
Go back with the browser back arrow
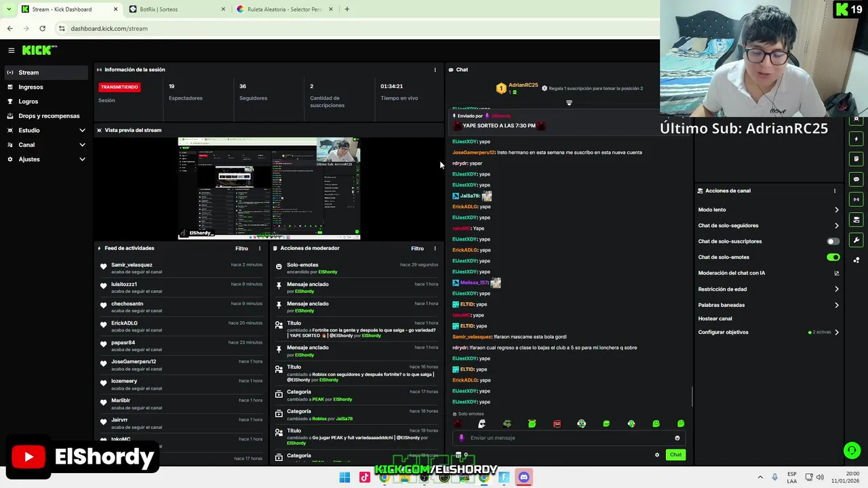[9, 28]
